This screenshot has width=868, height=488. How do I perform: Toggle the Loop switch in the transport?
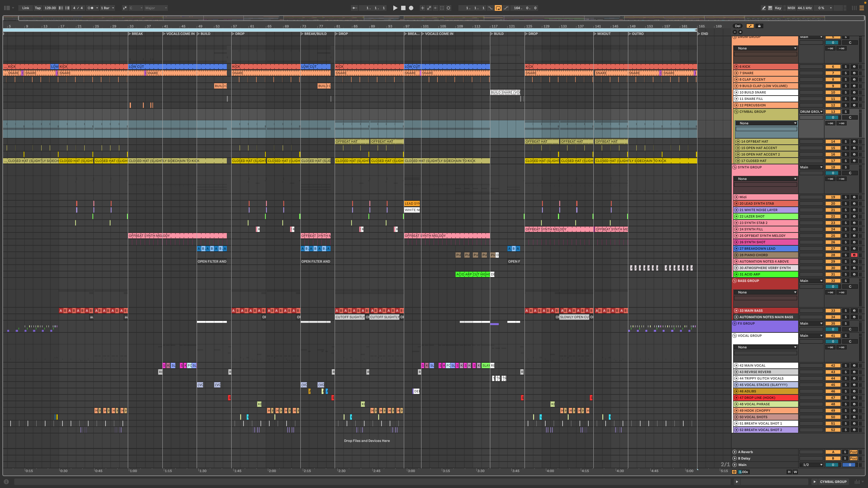tap(498, 8)
